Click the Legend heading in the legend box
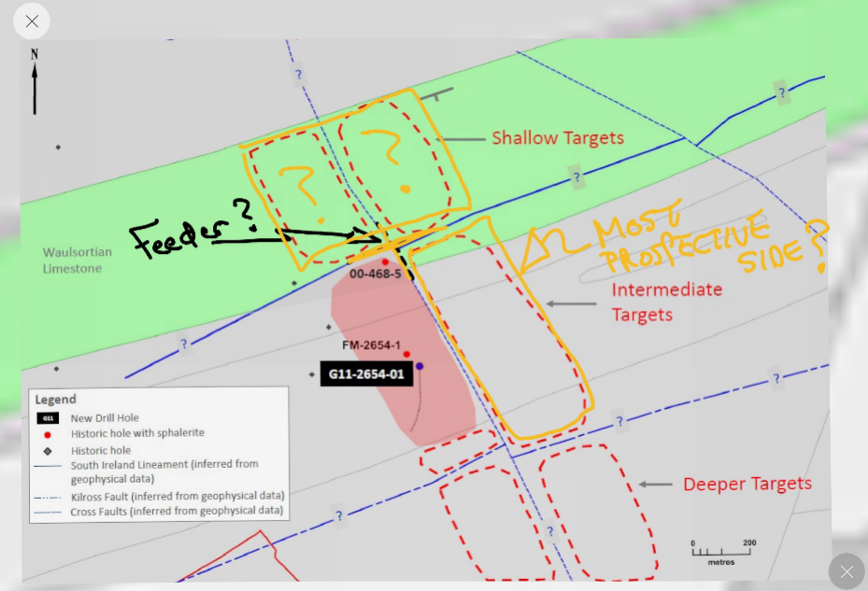Screen dimensions: 868x591 55,400
